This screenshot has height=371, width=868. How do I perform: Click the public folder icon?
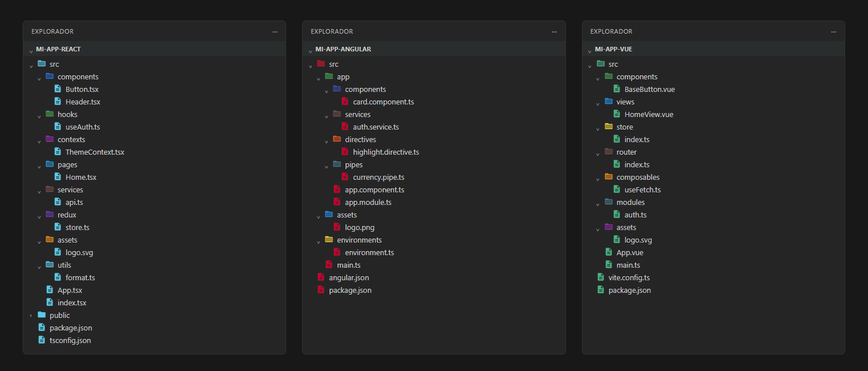click(x=42, y=315)
